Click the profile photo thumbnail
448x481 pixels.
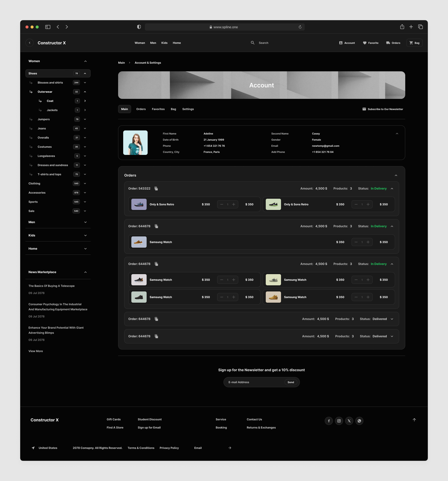coord(135,143)
